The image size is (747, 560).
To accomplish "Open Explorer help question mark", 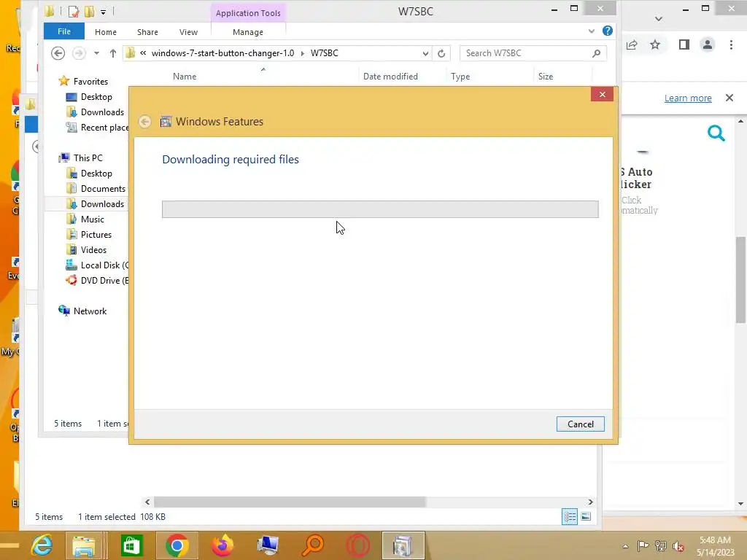I will [608, 31].
